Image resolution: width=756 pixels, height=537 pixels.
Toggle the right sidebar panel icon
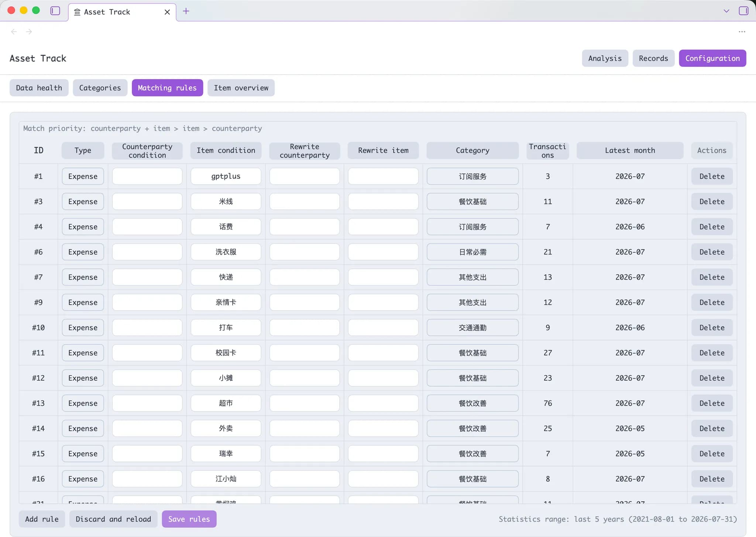tap(743, 11)
